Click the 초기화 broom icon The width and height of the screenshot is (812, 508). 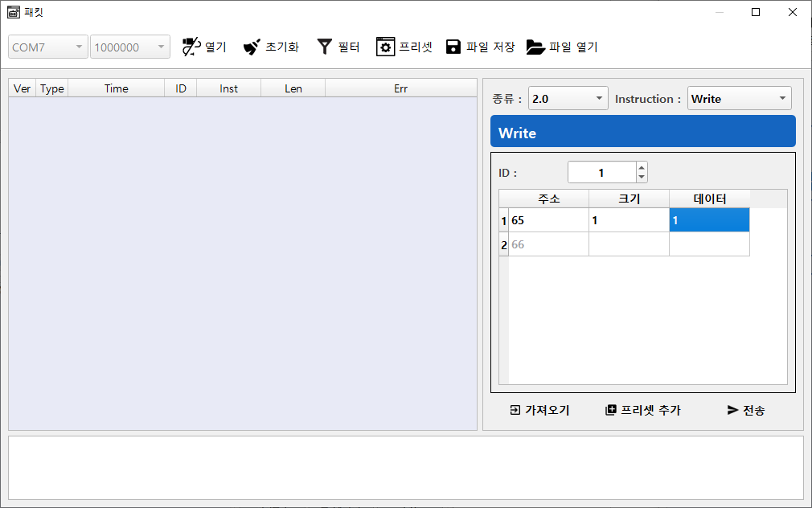pyautogui.click(x=252, y=47)
